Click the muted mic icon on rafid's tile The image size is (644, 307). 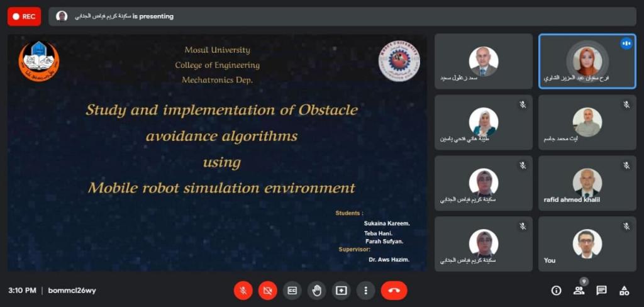[x=626, y=165]
